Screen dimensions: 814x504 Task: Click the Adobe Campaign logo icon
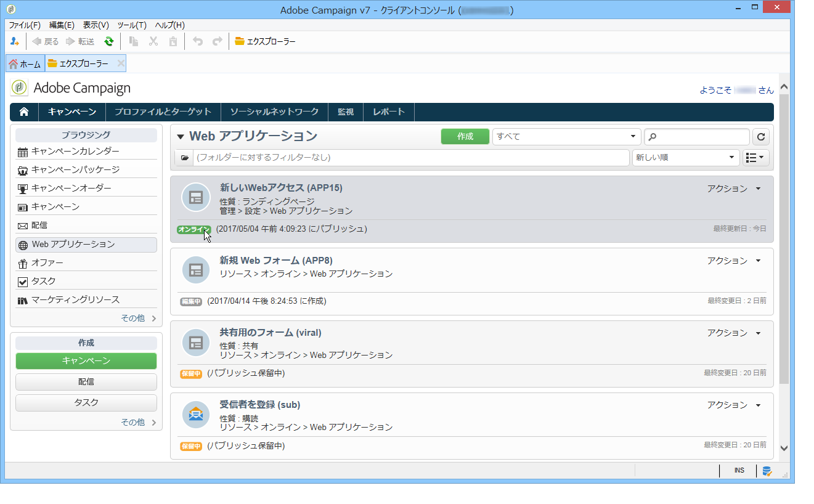coord(20,88)
